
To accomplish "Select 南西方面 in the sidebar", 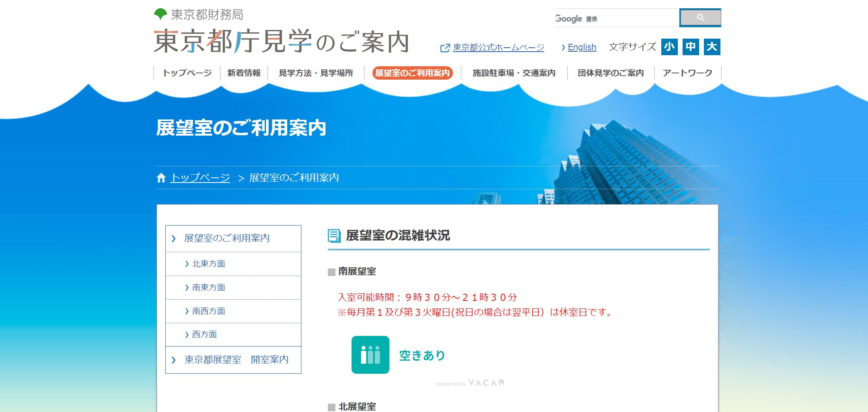I will coord(208,311).
